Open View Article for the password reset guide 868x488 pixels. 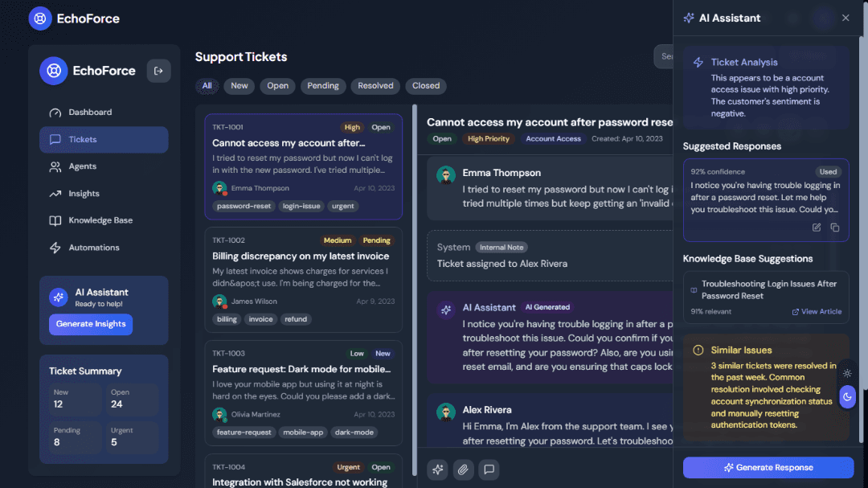point(817,311)
